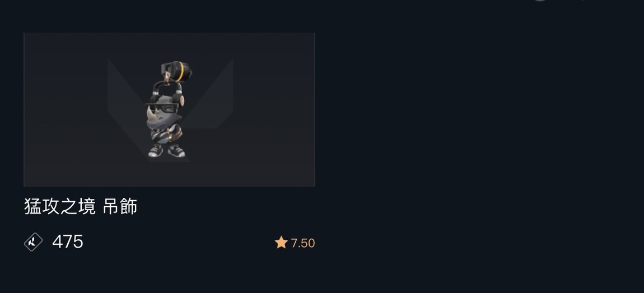Click the partial round icon at top edge
The height and width of the screenshot is (293, 644).
540,1
